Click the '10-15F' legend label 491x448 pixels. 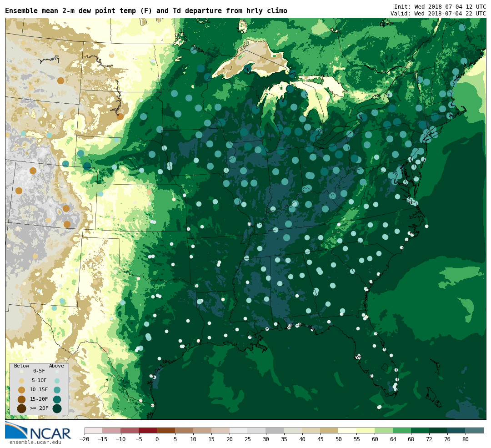[x=39, y=390]
